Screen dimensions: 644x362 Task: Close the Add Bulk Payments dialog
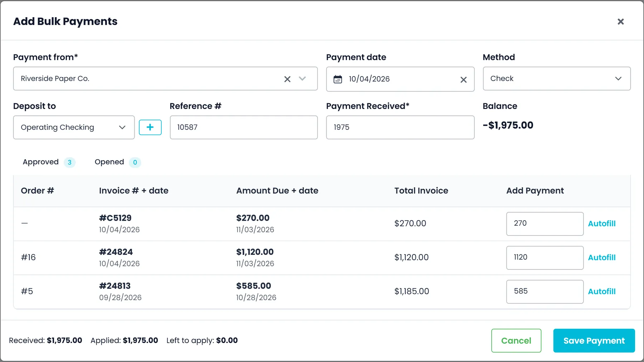[620, 21]
